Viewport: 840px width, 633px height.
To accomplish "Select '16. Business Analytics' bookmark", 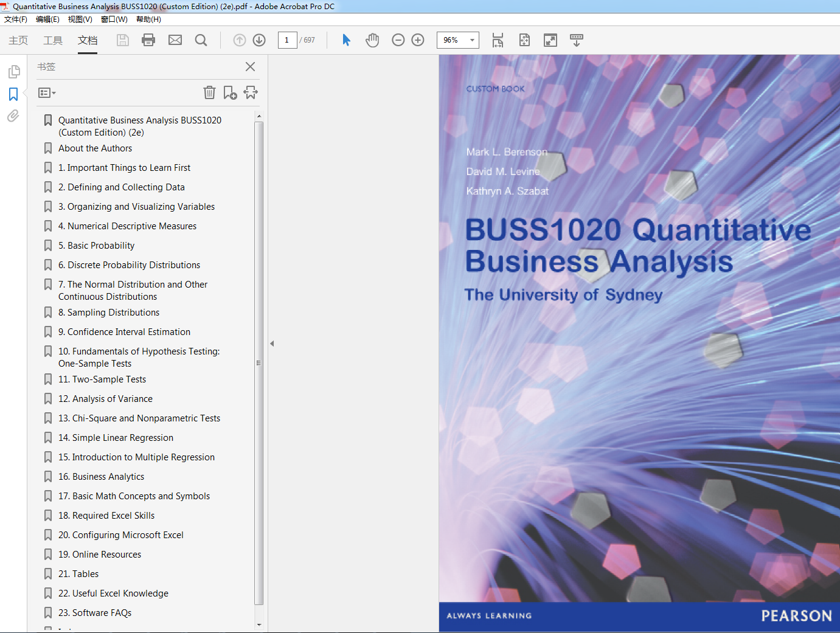I will pos(101,477).
